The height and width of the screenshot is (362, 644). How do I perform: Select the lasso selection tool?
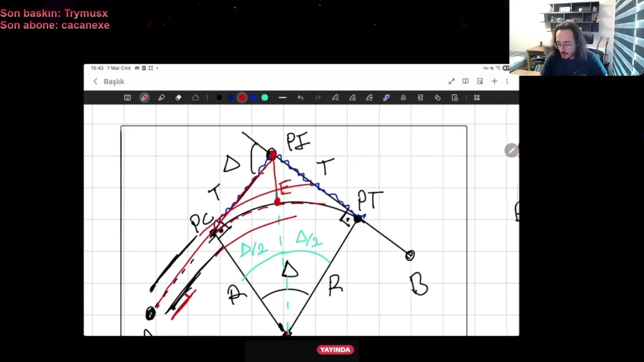point(195,98)
